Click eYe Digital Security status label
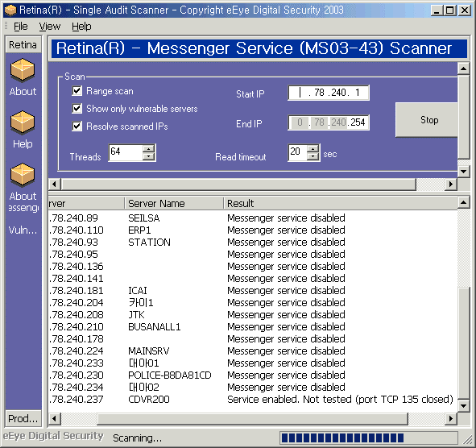Viewport: 476px width, 448px height. (53, 436)
